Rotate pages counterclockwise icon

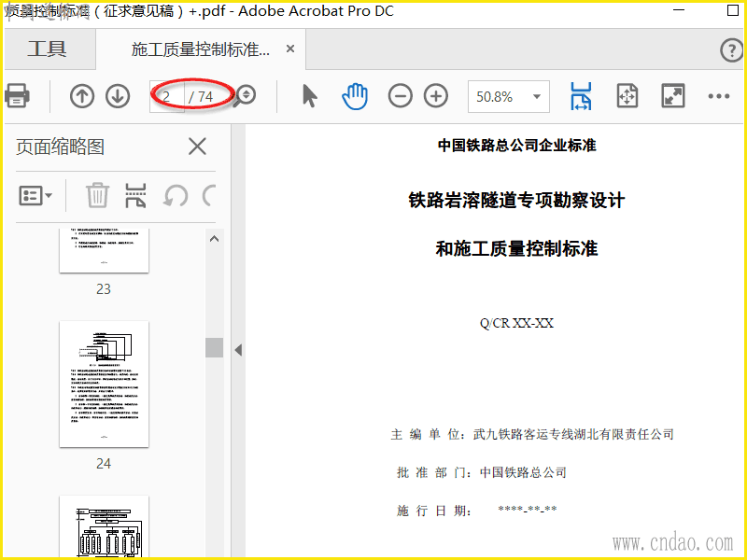coord(176,196)
